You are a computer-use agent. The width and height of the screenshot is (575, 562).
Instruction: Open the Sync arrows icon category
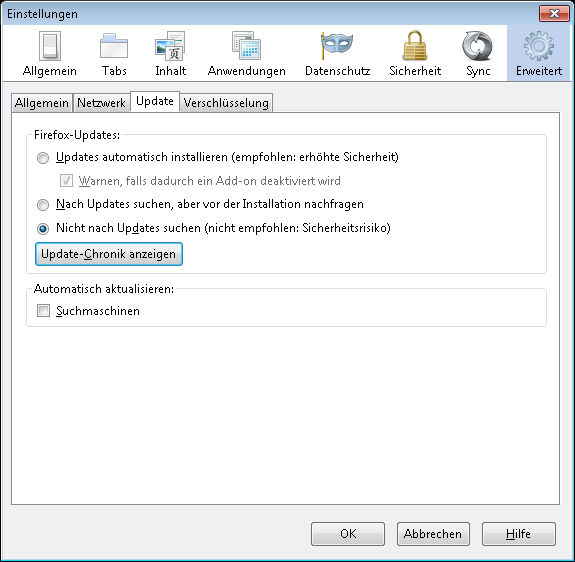478,54
